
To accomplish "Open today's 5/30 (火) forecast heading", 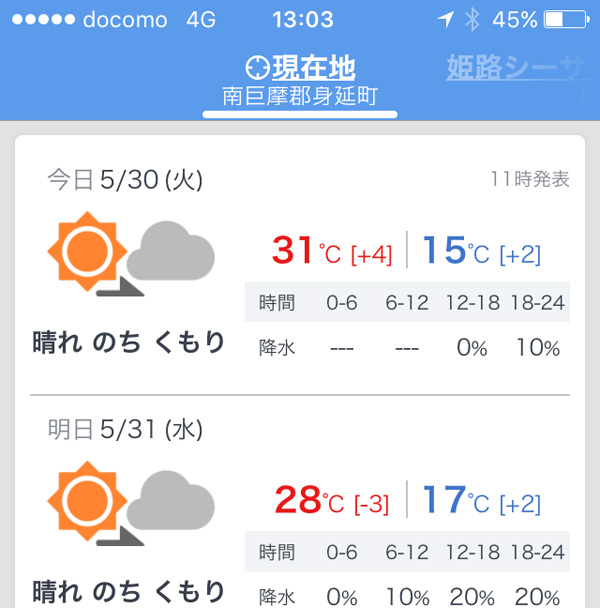I will [x=125, y=180].
